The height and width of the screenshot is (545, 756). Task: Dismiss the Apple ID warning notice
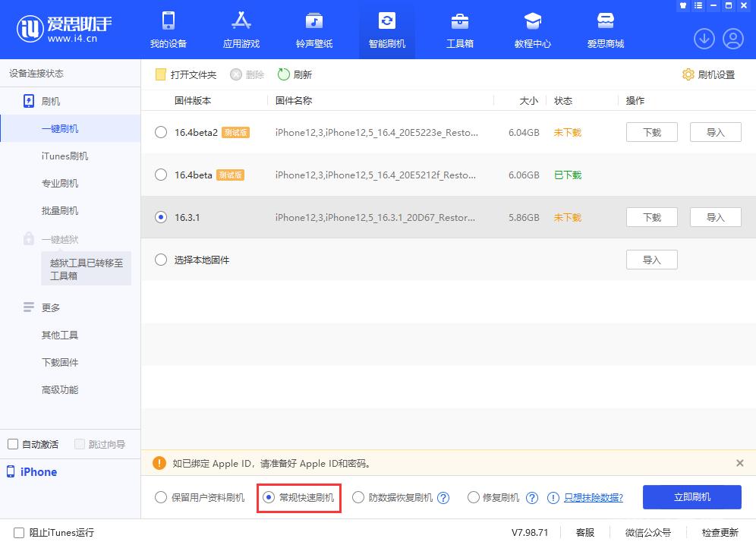[739, 463]
